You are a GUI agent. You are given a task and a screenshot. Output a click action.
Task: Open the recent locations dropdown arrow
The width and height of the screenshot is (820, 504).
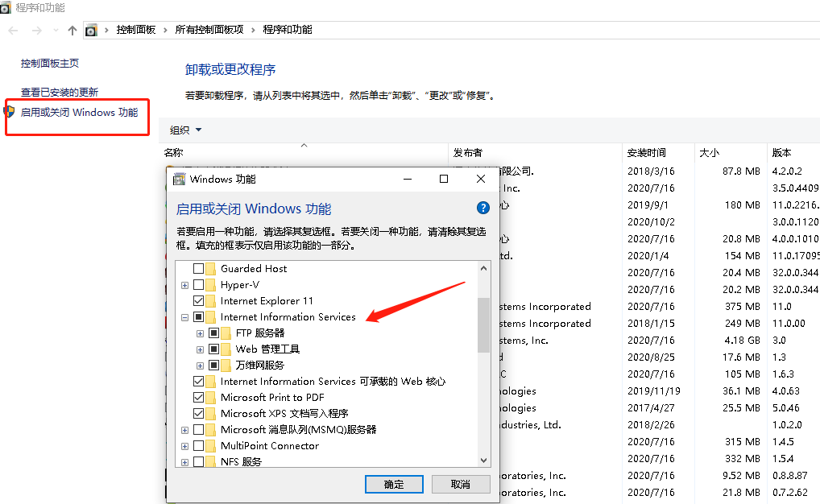(x=56, y=31)
